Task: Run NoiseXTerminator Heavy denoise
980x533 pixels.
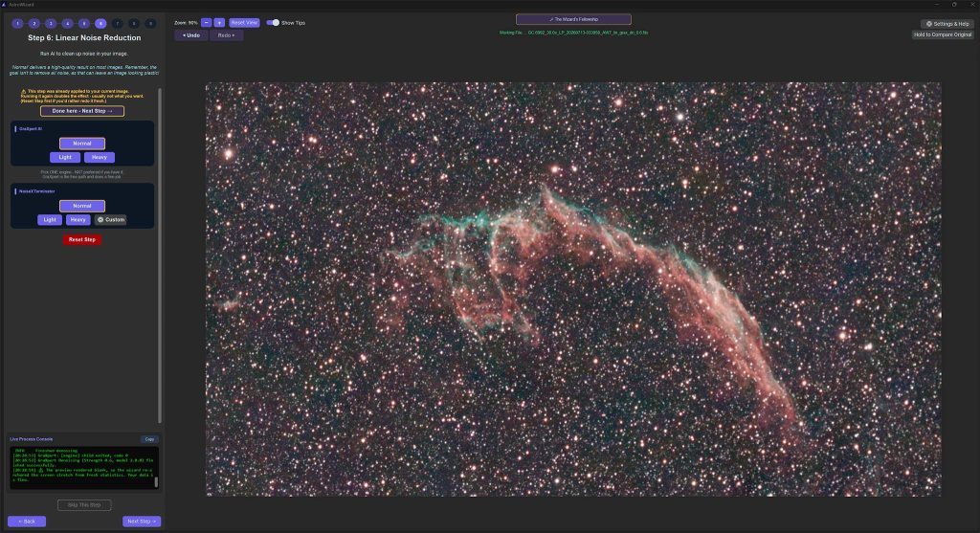Action: pyautogui.click(x=78, y=220)
